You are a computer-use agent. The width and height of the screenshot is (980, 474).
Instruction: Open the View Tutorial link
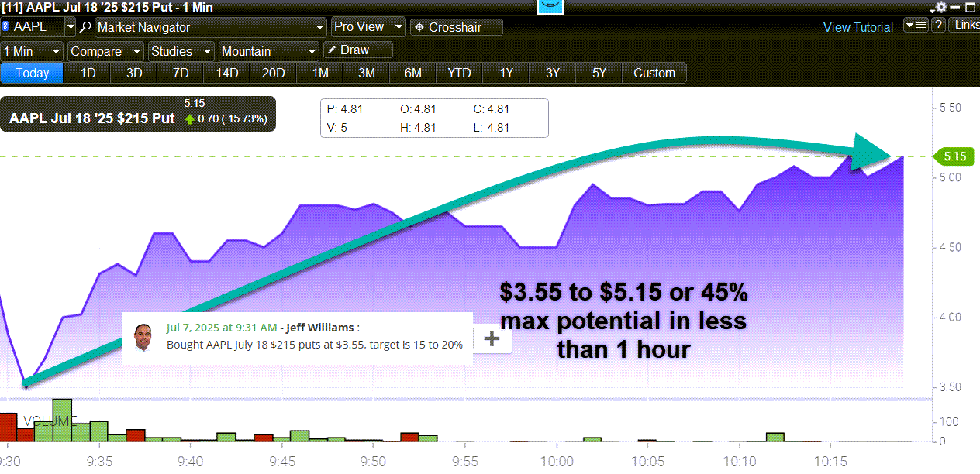pyautogui.click(x=858, y=27)
